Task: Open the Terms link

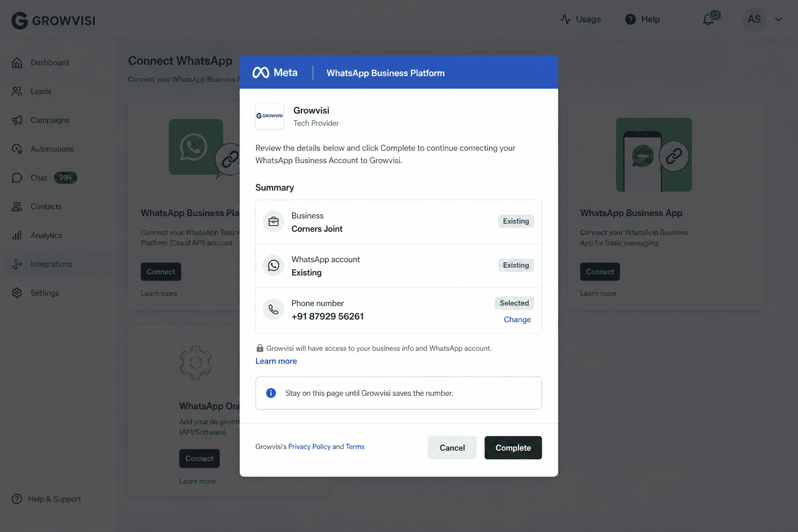Action: (x=355, y=447)
